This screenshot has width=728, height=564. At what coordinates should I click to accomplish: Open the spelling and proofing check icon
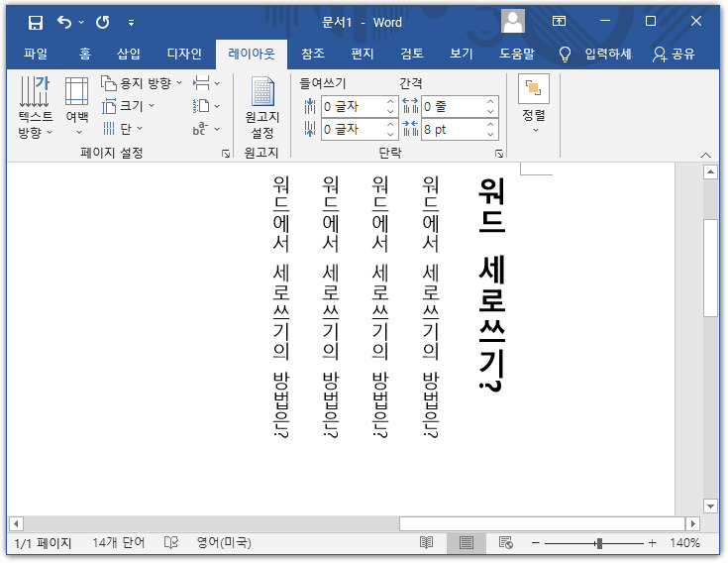pyautogui.click(x=170, y=542)
